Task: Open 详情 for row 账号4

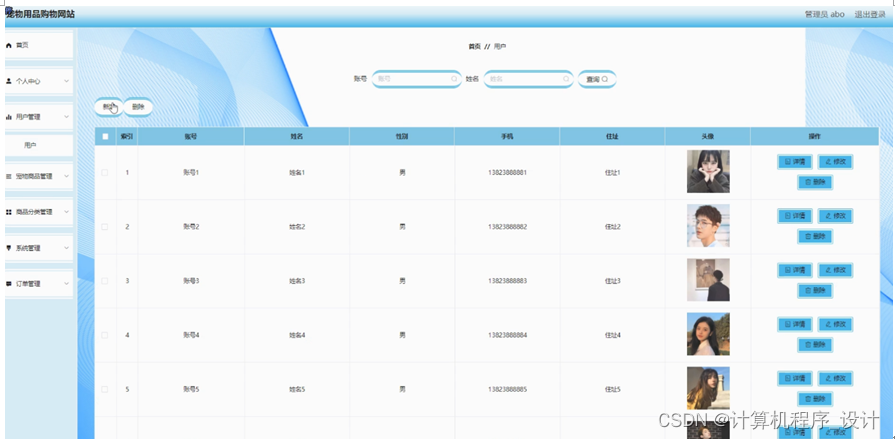Action: click(795, 324)
